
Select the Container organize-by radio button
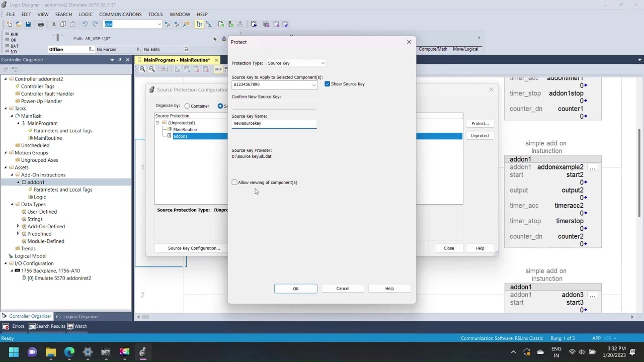coord(187,106)
